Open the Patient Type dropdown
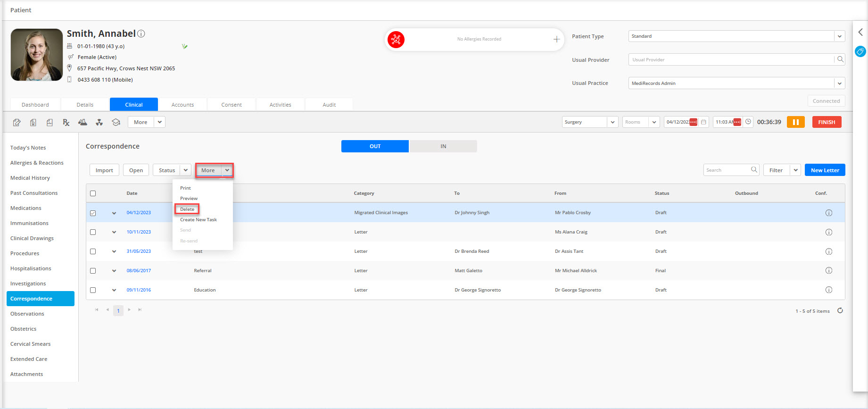868x409 pixels. click(839, 36)
